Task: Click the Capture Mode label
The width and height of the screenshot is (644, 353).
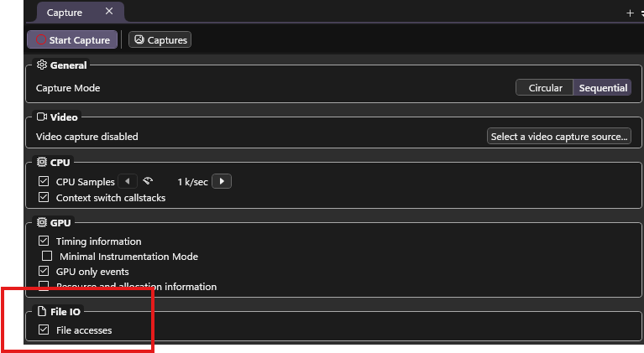Action: (68, 88)
